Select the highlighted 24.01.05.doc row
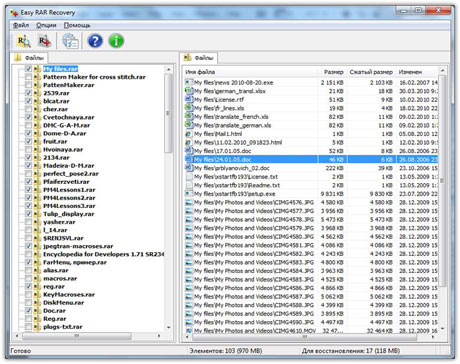This screenshot has width=460, height=364. pyautogui.click(x=311, y=159)
